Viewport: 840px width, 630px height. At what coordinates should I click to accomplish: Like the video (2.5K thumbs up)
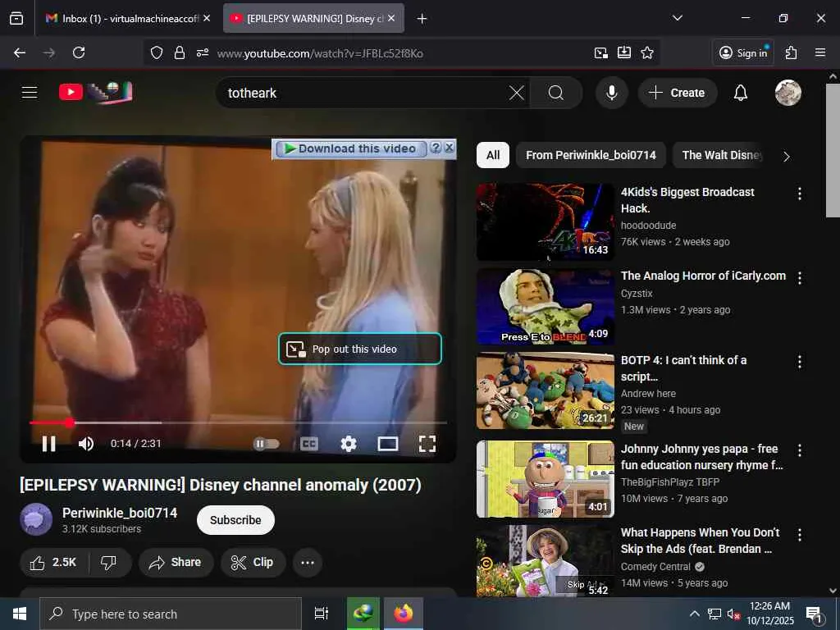(x=53, y=562)
